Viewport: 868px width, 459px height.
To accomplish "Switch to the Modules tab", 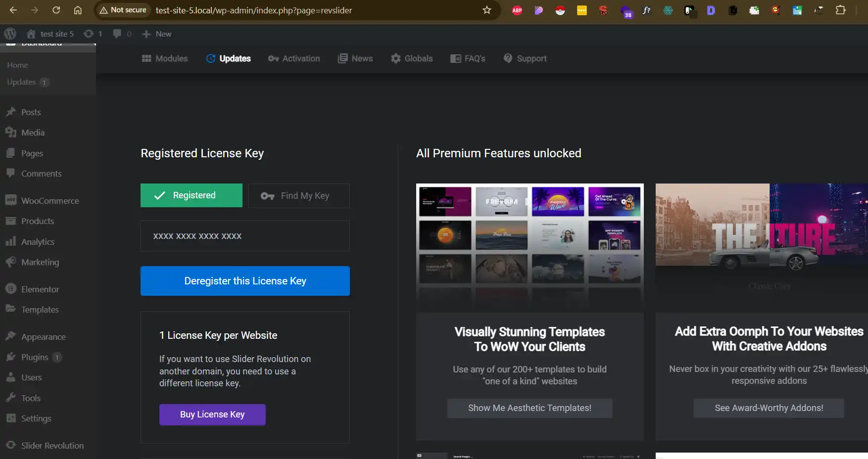I will point(165,58).
